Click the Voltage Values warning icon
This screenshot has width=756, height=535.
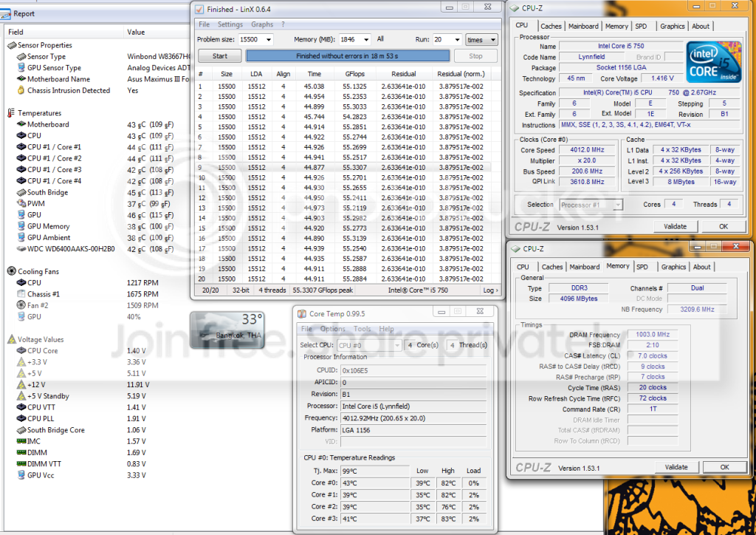coord(11,339)
